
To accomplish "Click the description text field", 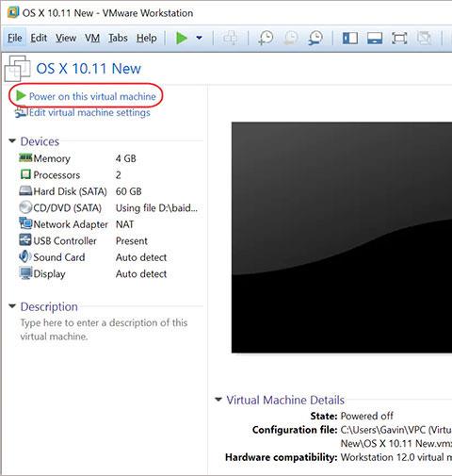I will point(104,330).
